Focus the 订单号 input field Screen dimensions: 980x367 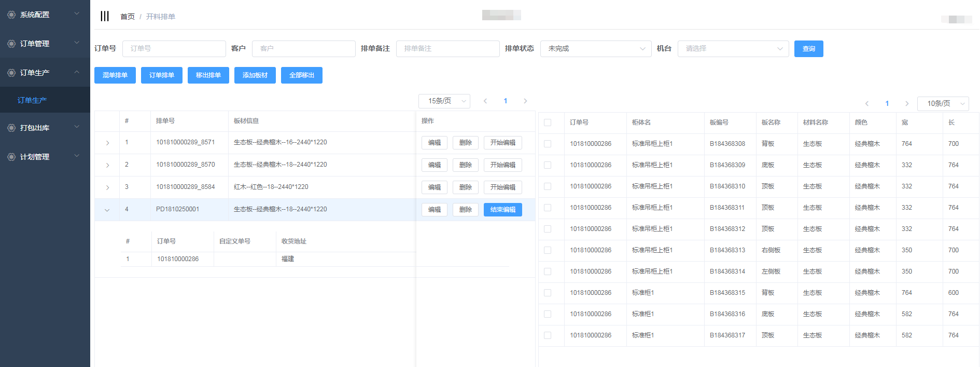(x=174, y=49)
